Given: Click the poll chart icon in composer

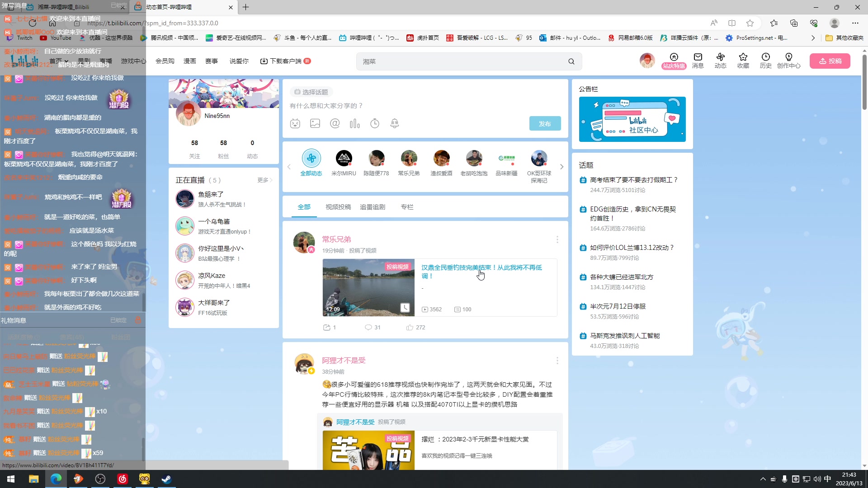Looking at the screenshot, I should coord(355,124).
